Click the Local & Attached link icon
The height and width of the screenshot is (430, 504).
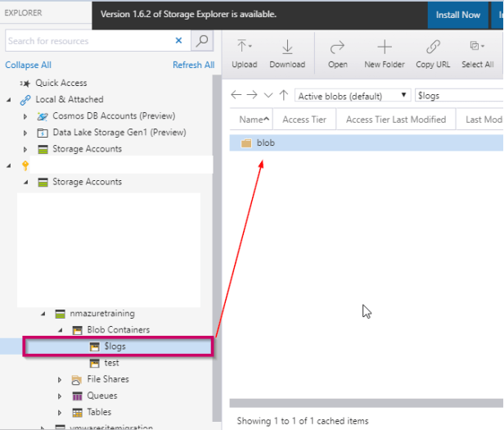25,100
